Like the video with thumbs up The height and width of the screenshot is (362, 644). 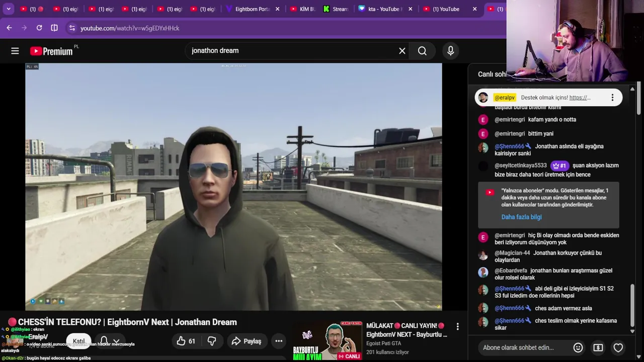186,341
